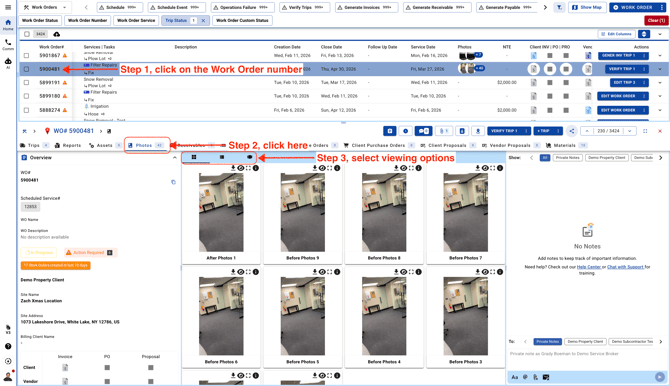The height and width of the screenshot is (386, 670).
Task: Open the user profile icon in sidebar
Action: [8, 377]
